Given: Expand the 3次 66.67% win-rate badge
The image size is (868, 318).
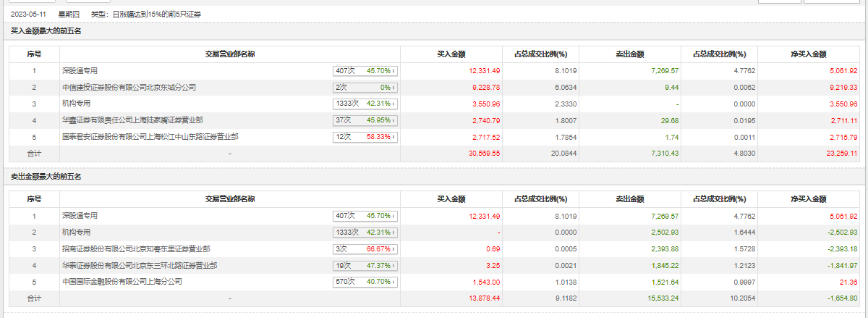Looking at the screenshot, I should click(x=395, y=248).
